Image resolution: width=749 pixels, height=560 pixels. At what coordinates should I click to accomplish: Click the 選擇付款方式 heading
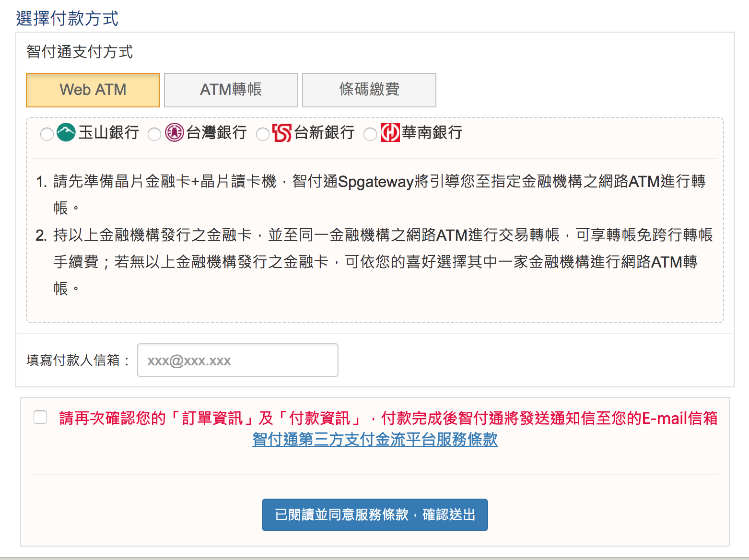click(67, 19)
